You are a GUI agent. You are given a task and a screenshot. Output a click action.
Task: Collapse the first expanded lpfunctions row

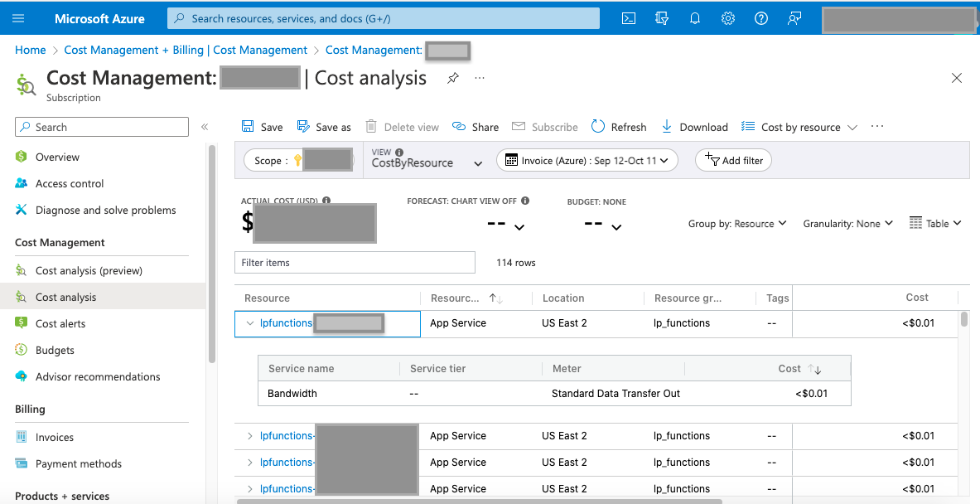point(250,323)
